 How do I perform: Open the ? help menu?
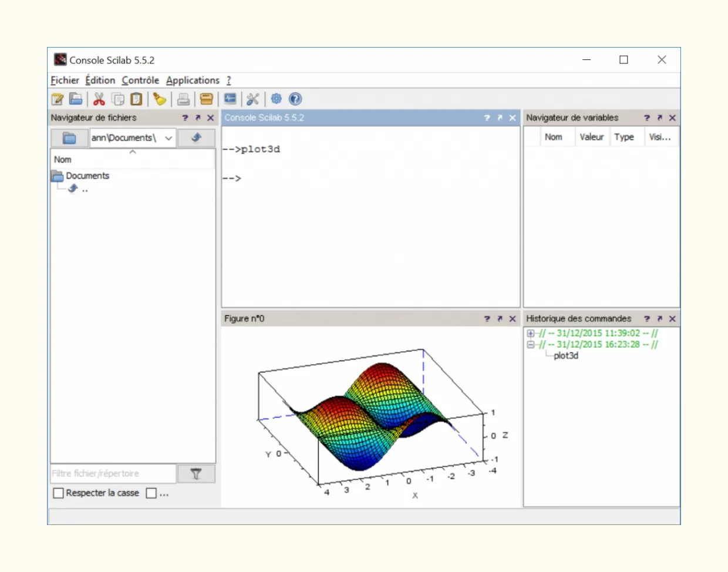tap(229, 80)
